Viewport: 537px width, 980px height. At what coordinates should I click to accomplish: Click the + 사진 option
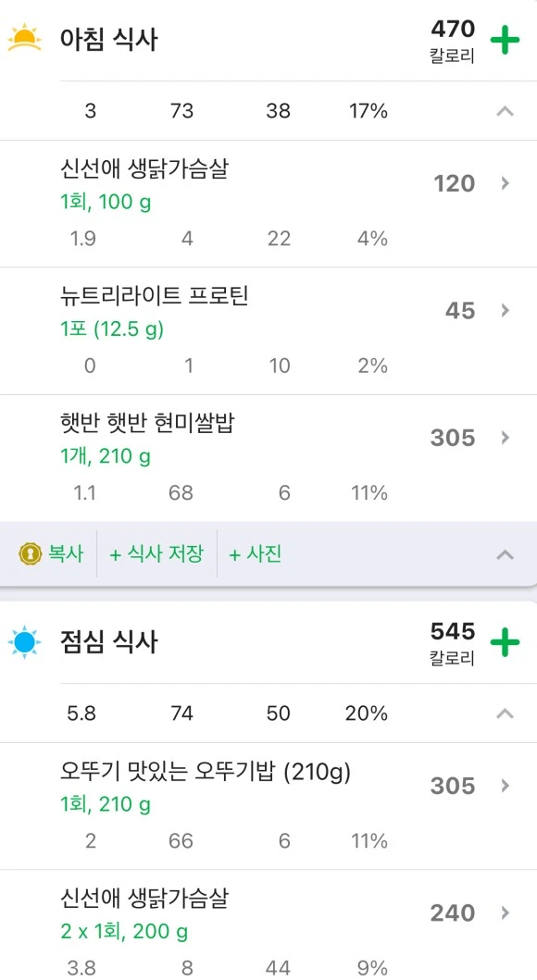click(255, 554)
